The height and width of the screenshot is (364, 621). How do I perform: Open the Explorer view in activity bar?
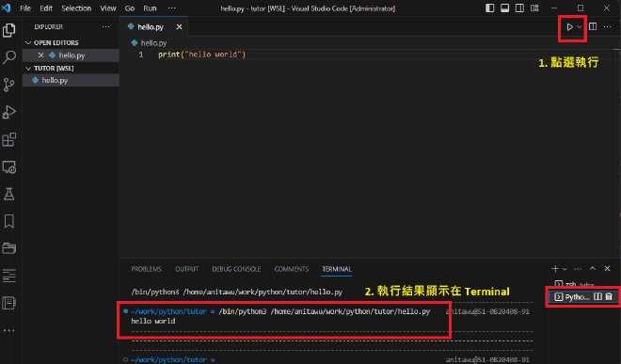pyautogui.click(x=9, y=30)
